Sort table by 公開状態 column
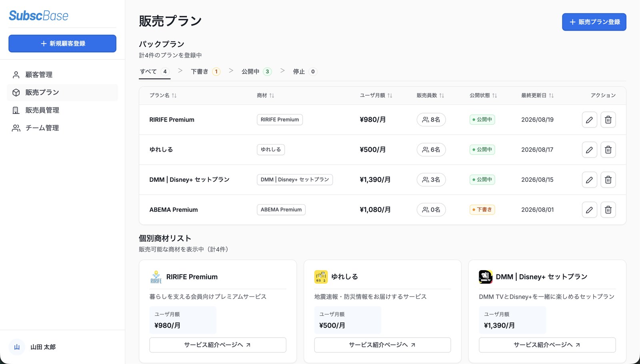Screen dimensions: 640x364 coord(483,95)
